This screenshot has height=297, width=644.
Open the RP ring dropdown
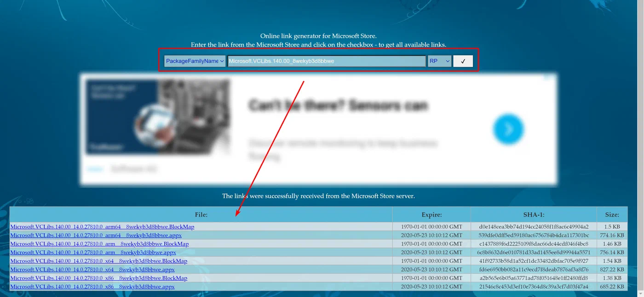pyautogui.click(x=439, y=61)
